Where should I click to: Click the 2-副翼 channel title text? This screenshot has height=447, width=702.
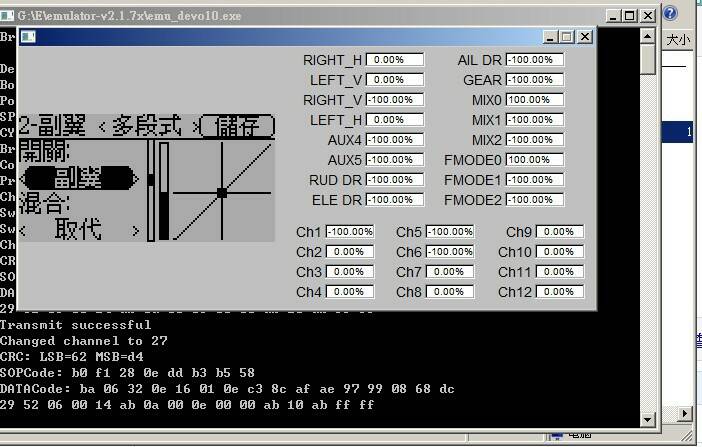52,126
